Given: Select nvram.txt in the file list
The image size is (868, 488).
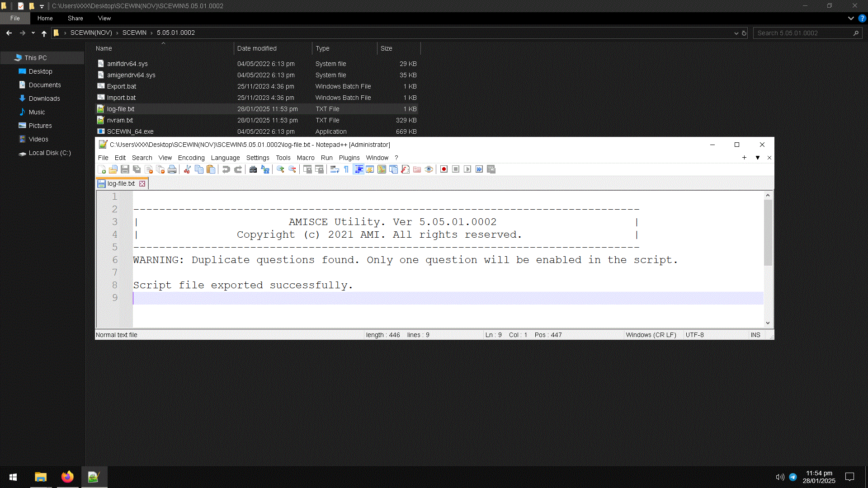Looking at the screenshot, I should point(120,120).
